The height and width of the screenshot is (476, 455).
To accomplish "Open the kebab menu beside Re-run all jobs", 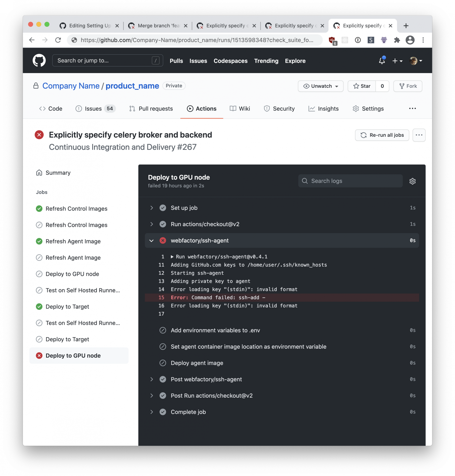I will tap(419, 135).
